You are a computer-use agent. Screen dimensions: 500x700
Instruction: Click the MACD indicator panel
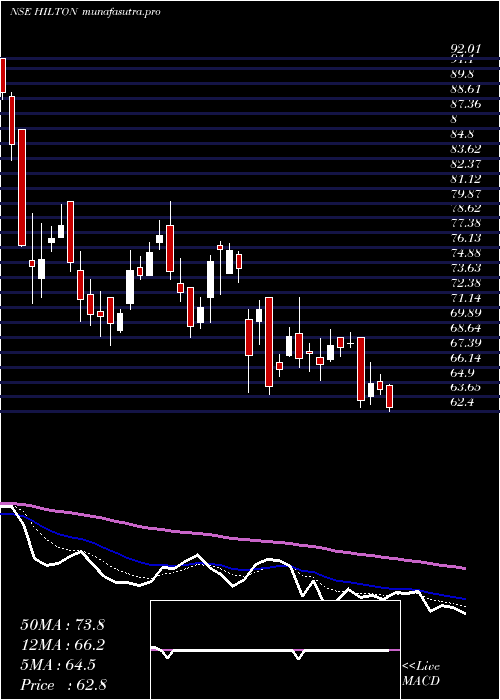[x=275, y=650]
